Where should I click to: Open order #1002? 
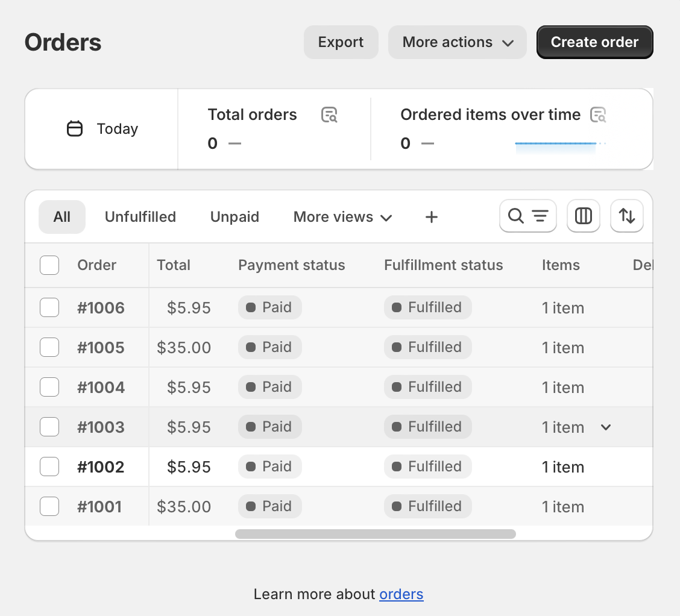pos(101,467)
